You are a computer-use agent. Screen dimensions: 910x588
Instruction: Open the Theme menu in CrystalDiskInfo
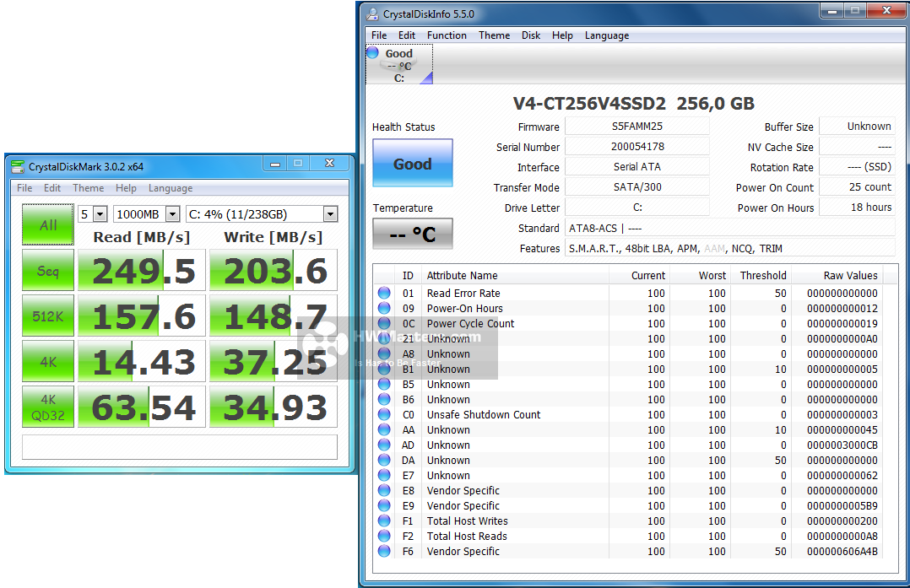pos(495,35)
